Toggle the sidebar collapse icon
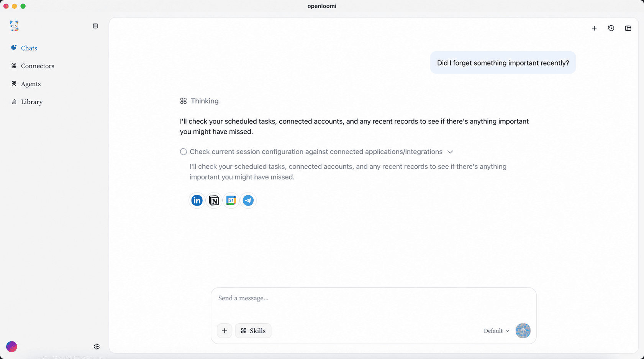Viewport: 644px width, 359px height. pos(95,26)
